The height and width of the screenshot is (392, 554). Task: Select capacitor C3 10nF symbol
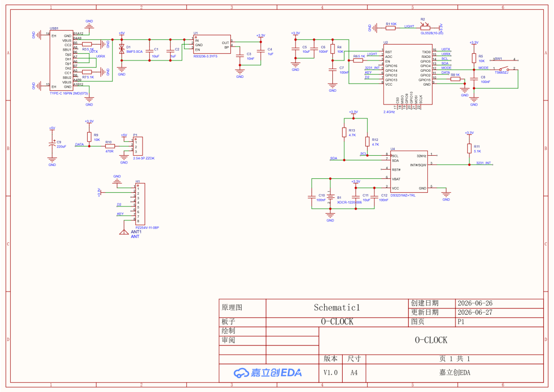tap(240, 56)
